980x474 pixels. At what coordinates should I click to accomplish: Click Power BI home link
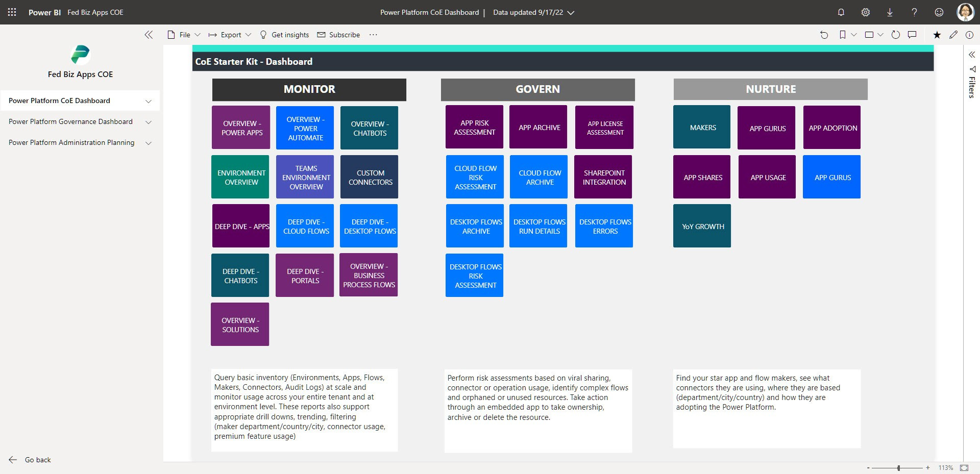[x=44, y=12]
